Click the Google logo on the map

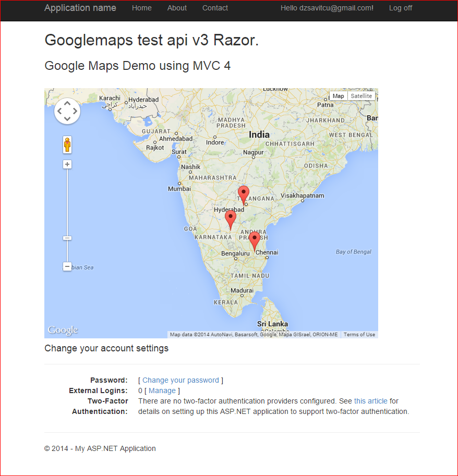(63, 330)
